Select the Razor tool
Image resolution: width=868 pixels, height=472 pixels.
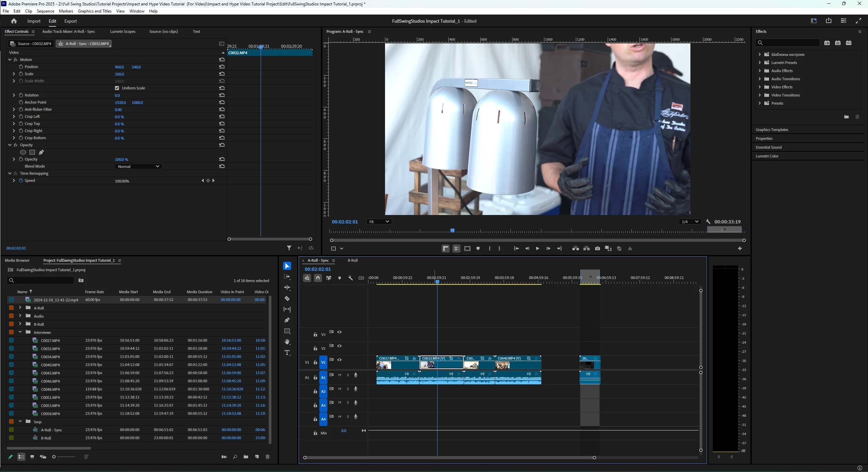[287, 299]
